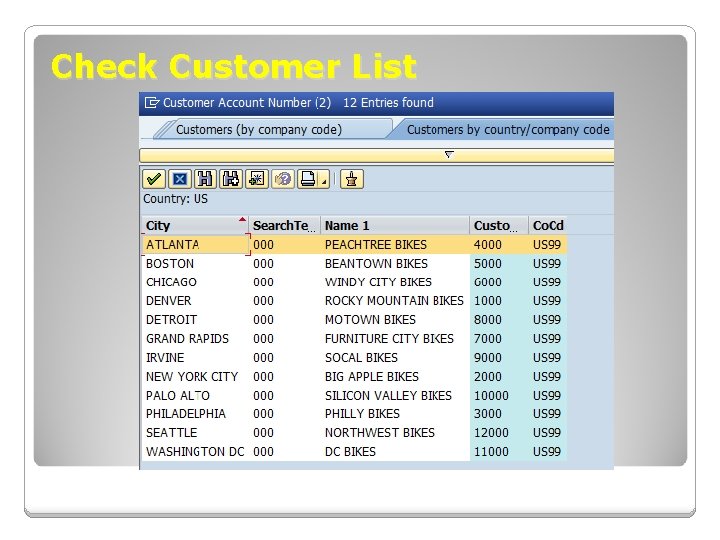
Task: Select customer number 4000
Action: tap(488, 245)
